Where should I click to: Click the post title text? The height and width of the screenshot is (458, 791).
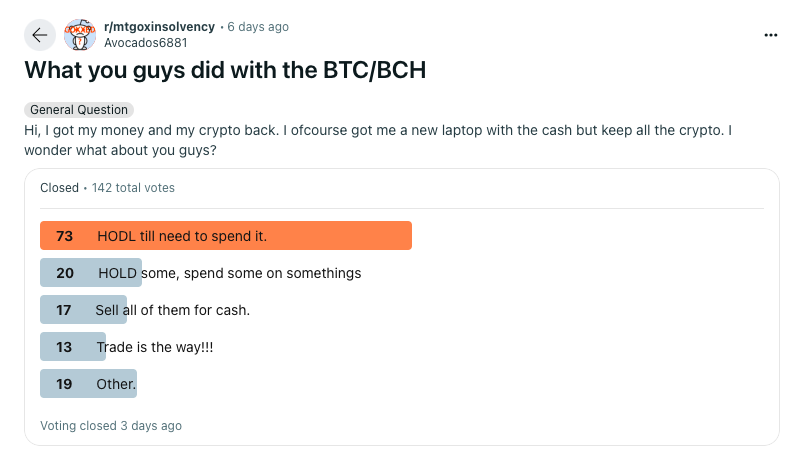point(225,70)
